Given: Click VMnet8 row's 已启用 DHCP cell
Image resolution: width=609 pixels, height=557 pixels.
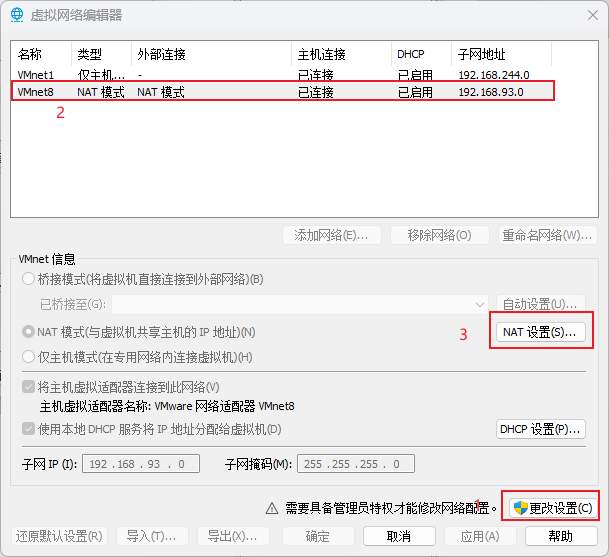Looking at the screenshot, I should coord(415,92).
